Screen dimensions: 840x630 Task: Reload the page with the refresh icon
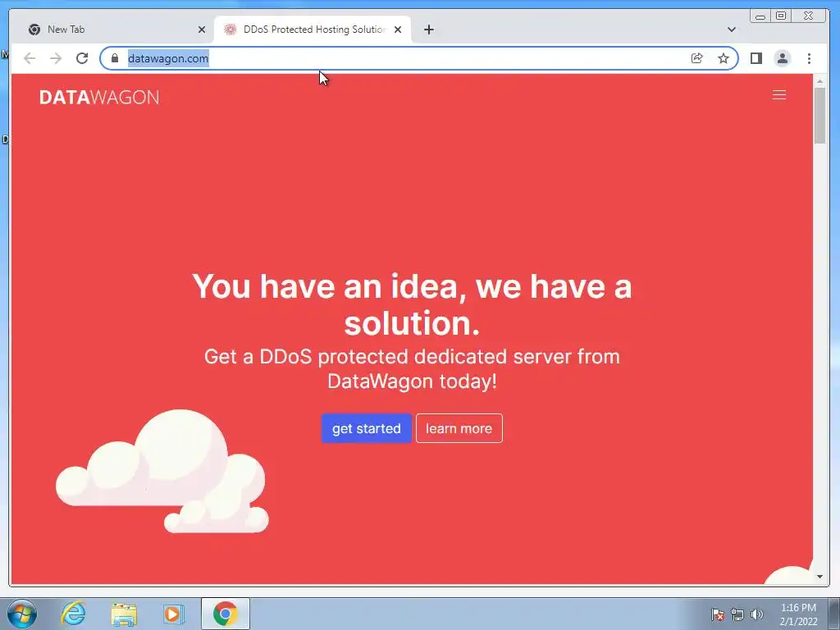coord(82,58)
